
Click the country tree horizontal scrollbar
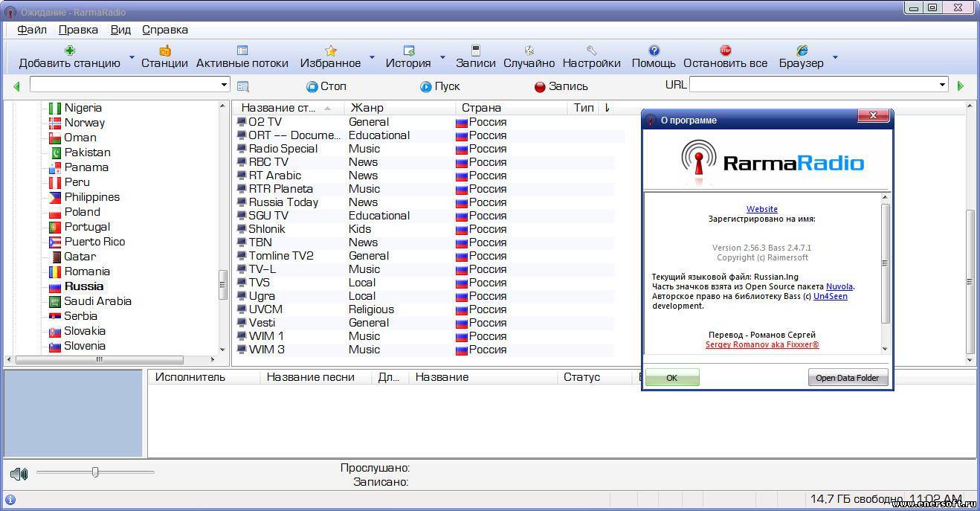[99, 360]
